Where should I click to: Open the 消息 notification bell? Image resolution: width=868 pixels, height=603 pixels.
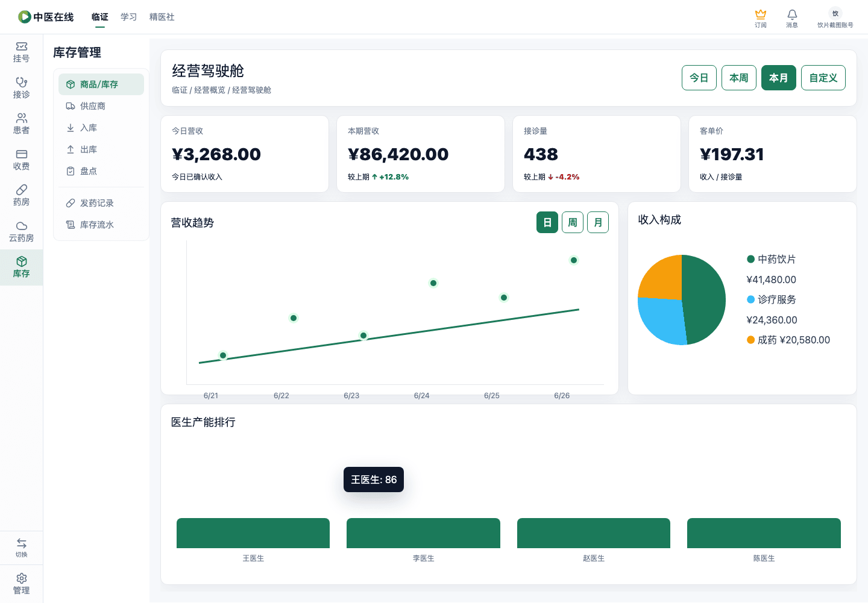pos(792,14)
